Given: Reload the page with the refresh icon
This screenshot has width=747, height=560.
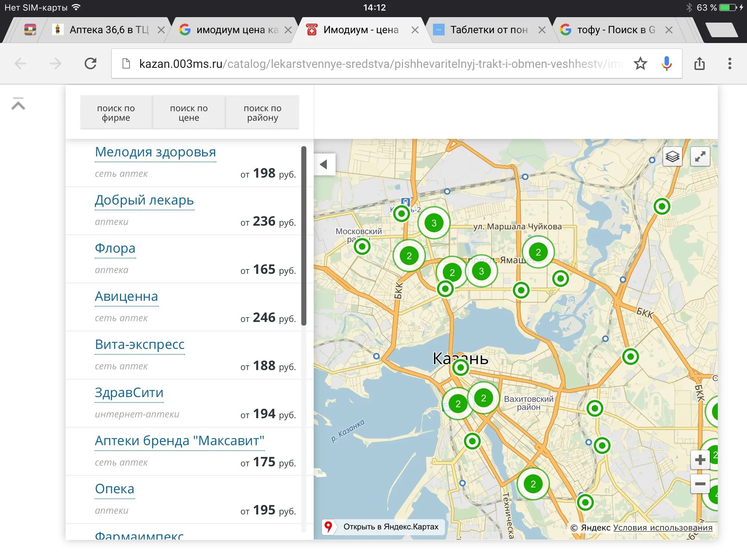Looking at the screenshot, I should tap(90, 64).
